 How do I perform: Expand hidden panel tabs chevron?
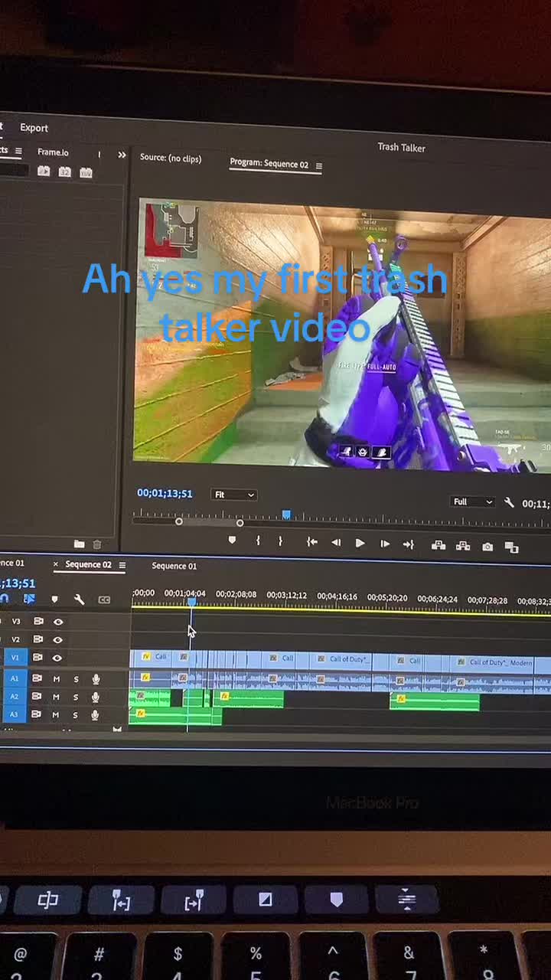tap(122, 155)
